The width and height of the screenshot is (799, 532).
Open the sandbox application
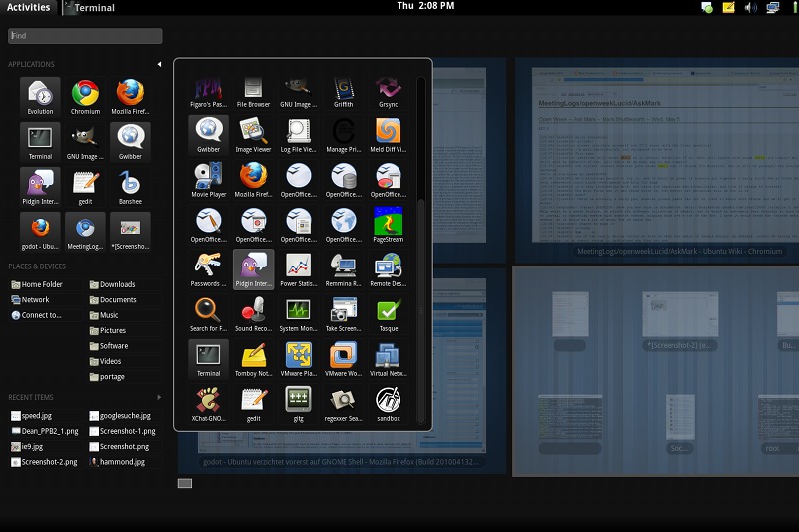coord(388,403)
